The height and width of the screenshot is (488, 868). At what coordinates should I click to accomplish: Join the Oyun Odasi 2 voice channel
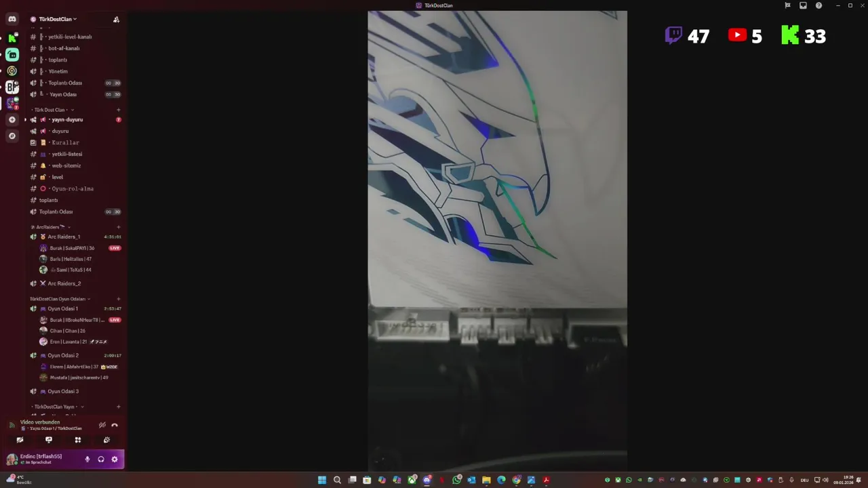tap(75, 355)
